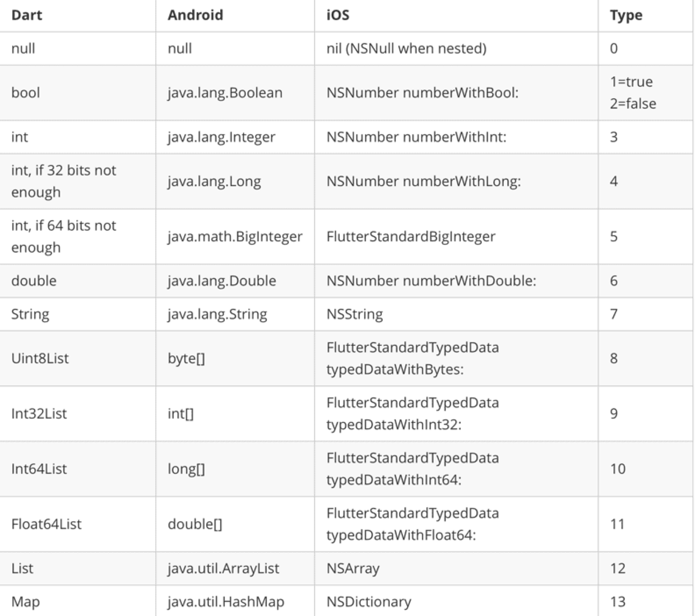Click the Float64List cell

click(x=46, y=524)
